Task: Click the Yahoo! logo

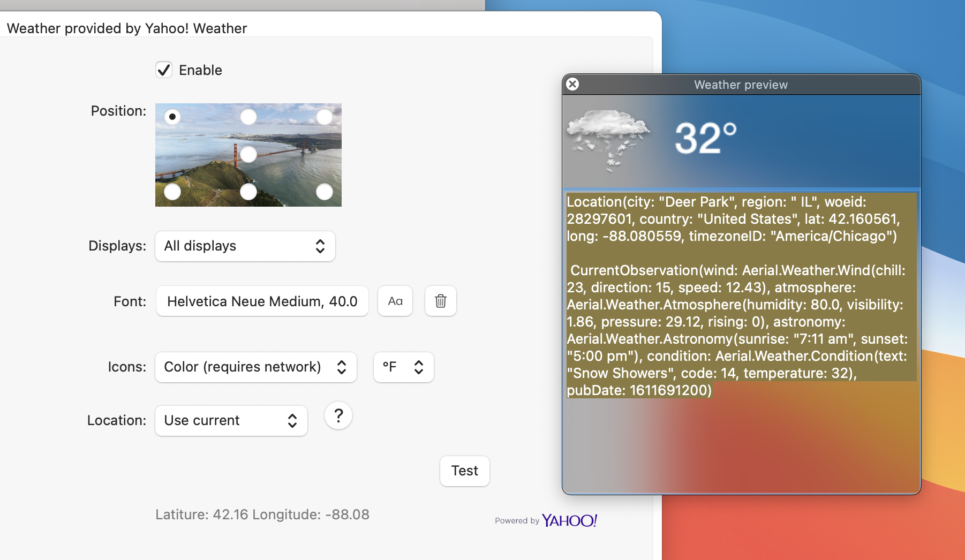Action: click(x=569, y=520)
